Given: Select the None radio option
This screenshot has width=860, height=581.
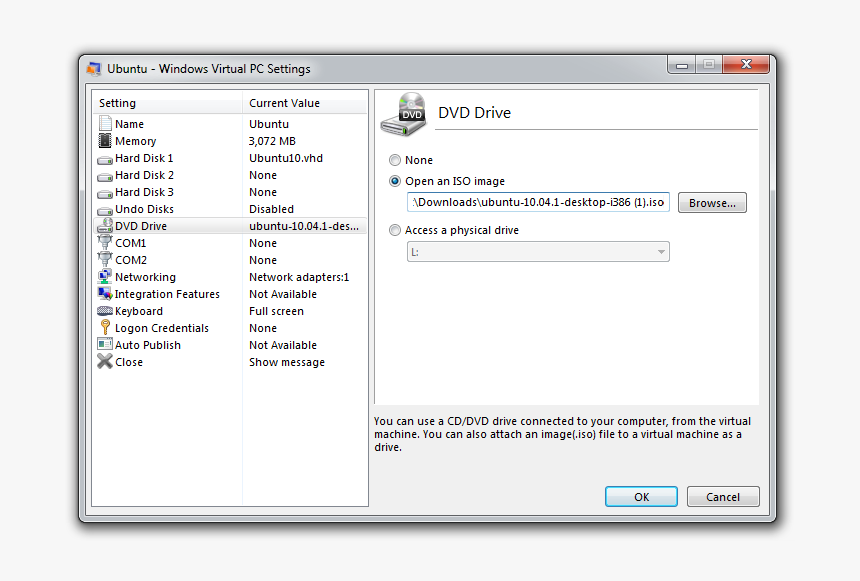Looking at the screenshot, I should pyautogui.click(x=395, y=160).
